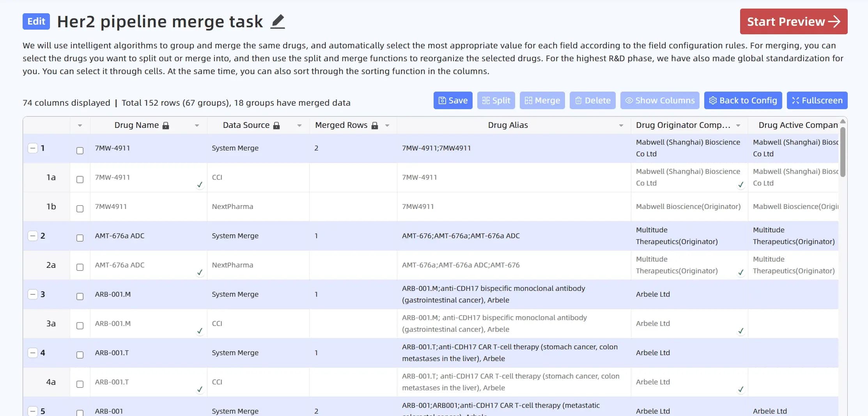Image resolution: width=868 pixels, height=416 pixels.
Task: Tick the checkbox for row 1 7MW-4911
Action: (80, 150)
